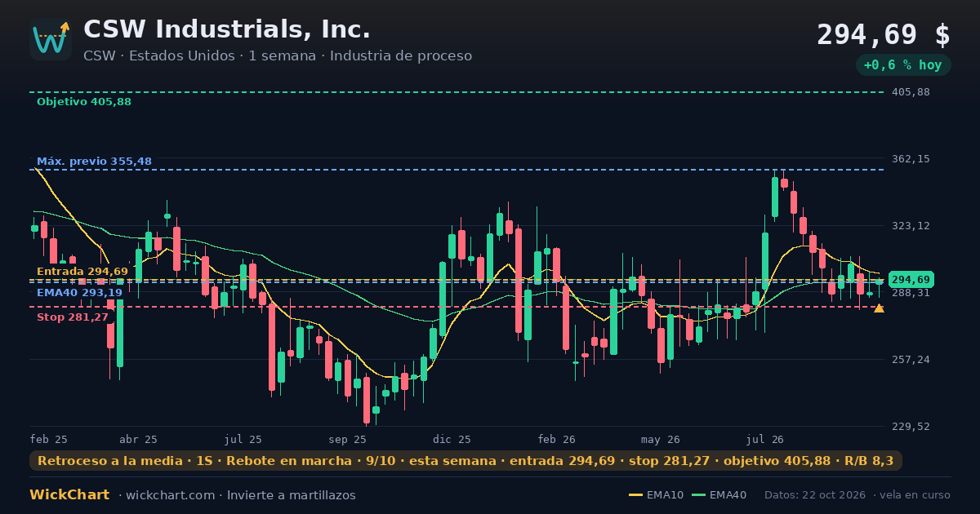This screenshot has height=514, width=980.
Task: Click the feb 25 date label
Action: coord(49,440)
